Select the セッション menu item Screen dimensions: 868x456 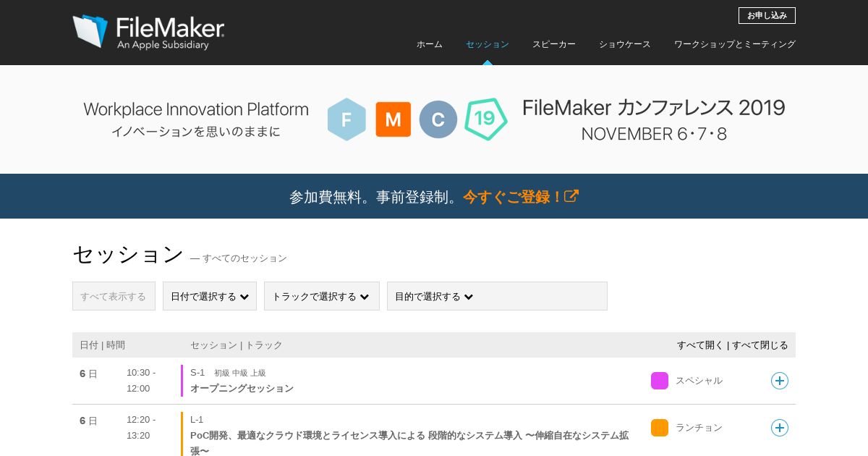(x=488, y=44)
